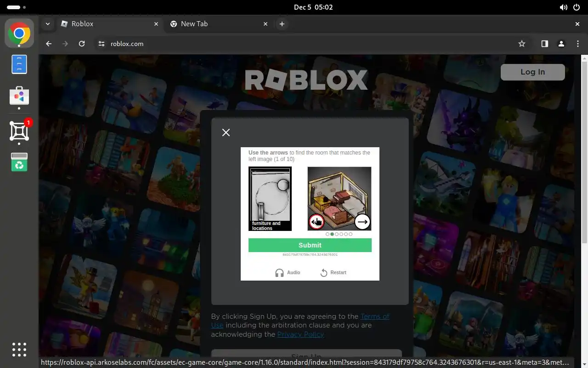Go back to the previous page
This screenshot has width=588, height=368.
tap(49, 44)
